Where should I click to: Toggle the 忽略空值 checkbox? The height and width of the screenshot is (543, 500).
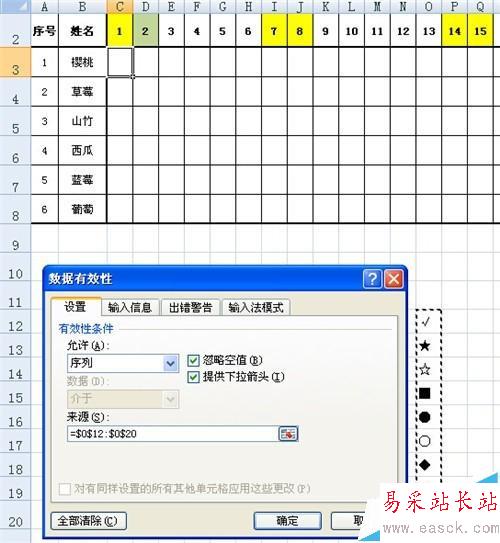(x=193, y=360)
